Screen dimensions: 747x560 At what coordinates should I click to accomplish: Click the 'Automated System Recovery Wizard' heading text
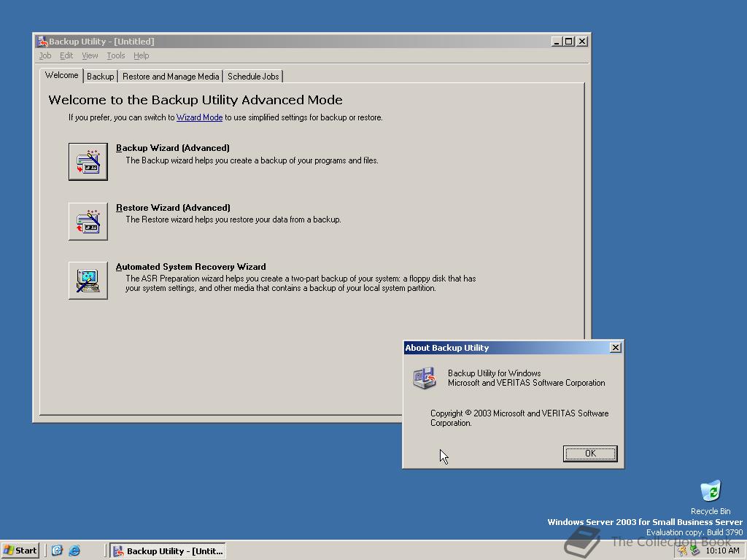(190, 267)
